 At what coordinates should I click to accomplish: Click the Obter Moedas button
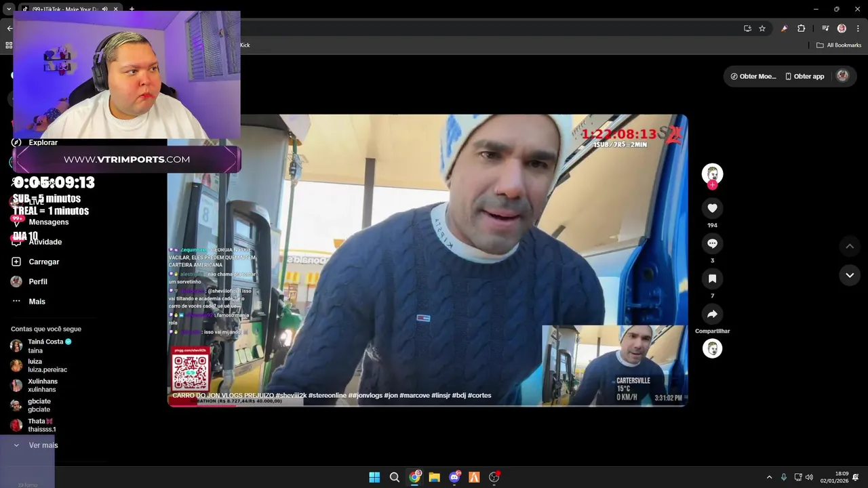point(753,76)
